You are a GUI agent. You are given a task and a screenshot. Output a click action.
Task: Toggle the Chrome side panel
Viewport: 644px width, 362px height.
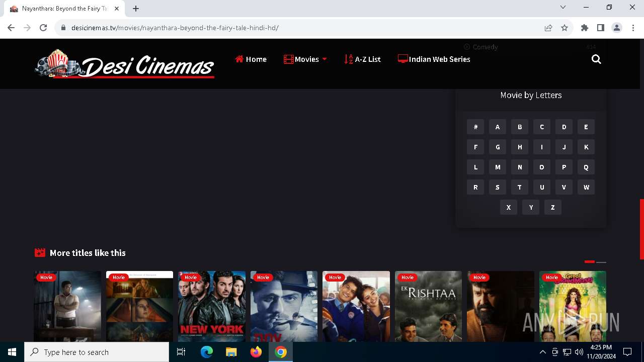(601, 28)
